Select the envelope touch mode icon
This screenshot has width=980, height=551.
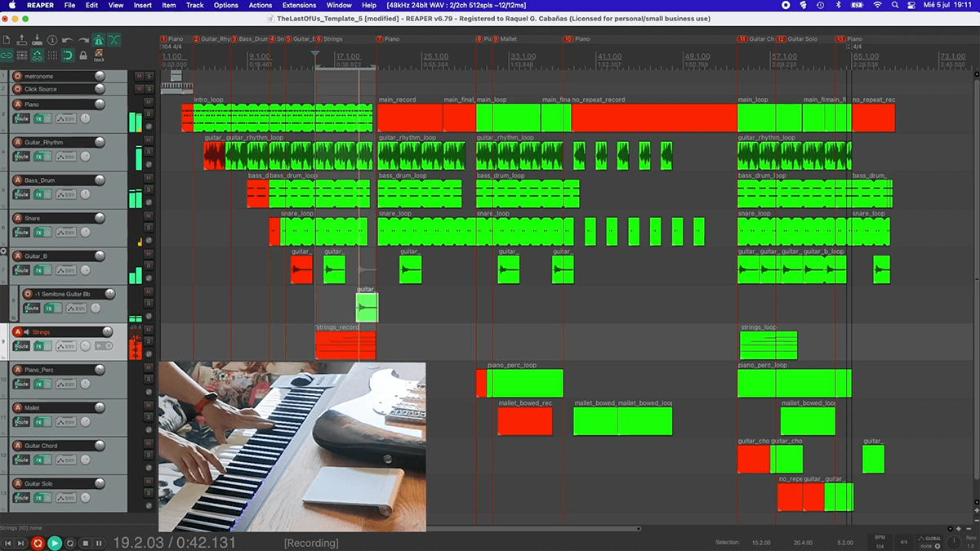click(99, 54)
